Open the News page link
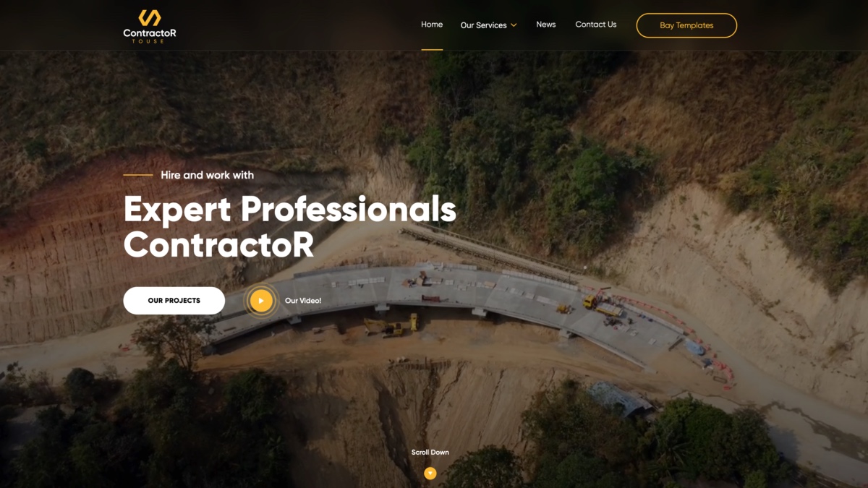 pyautogui.click(x=546, y=25)
